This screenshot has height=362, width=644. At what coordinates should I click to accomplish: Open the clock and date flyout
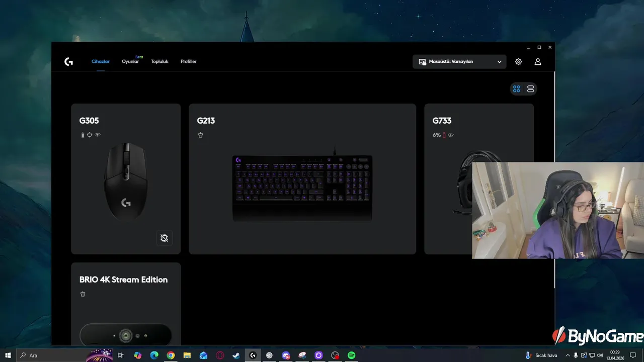[x=615, y=355]
